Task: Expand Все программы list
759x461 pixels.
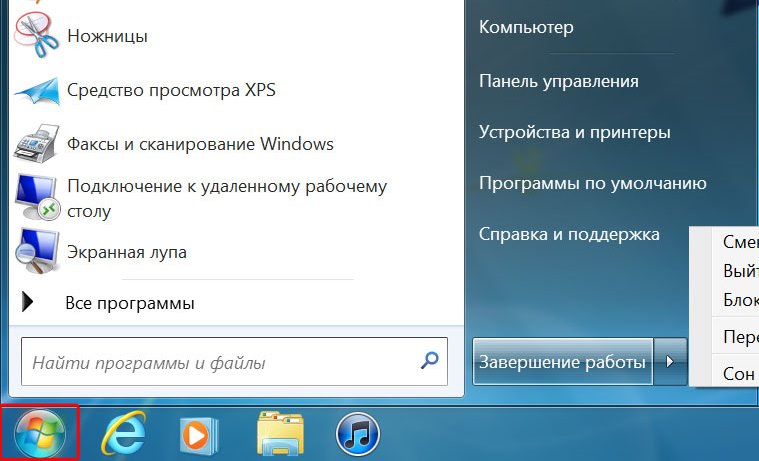Action: point(129,302)
